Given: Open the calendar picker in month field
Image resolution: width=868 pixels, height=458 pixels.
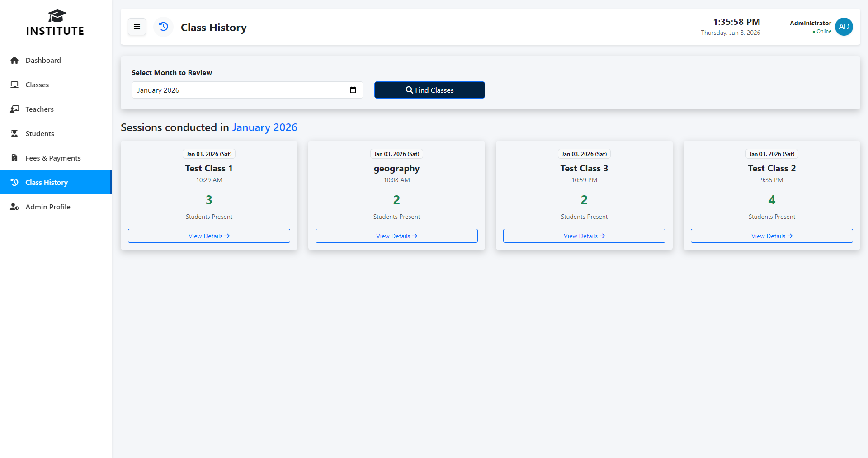Looking at the screenshot, I should (353, 90).
